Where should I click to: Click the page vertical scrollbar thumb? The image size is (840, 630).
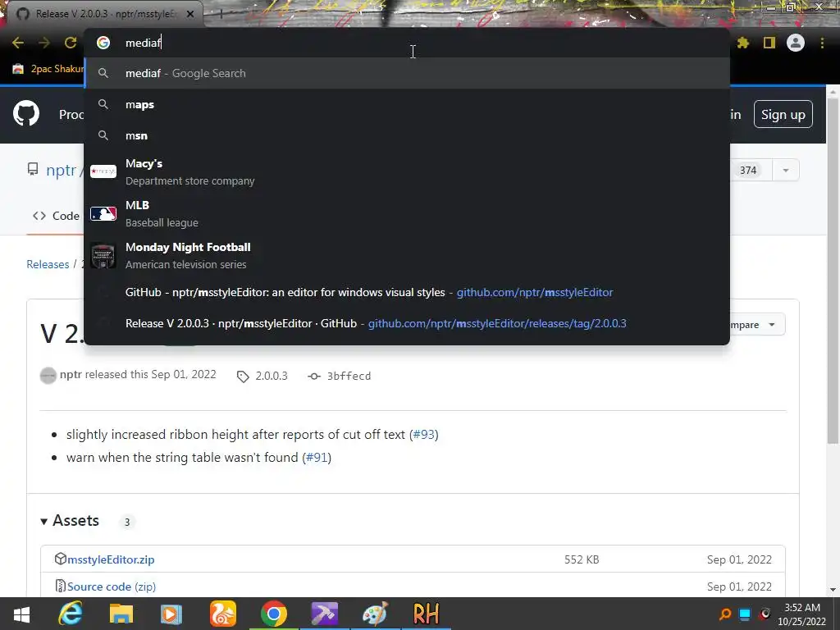point(833,271)
